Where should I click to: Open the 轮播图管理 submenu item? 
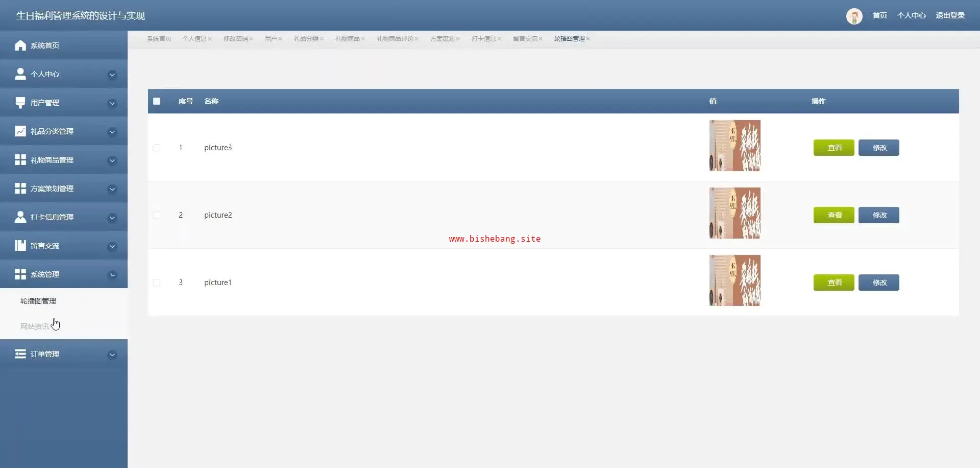point(38,301)
